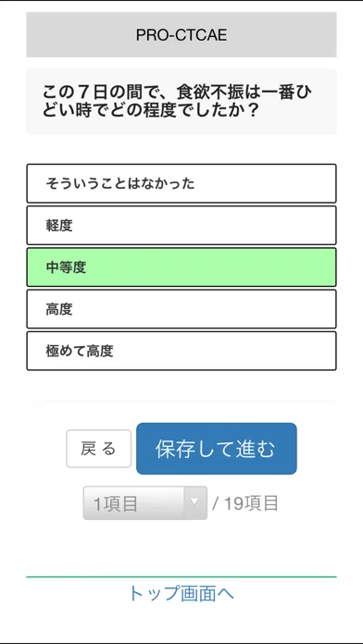Choose the 極めて高度 answer
Viewport: 363px width, 644px height.
[181, 351]
